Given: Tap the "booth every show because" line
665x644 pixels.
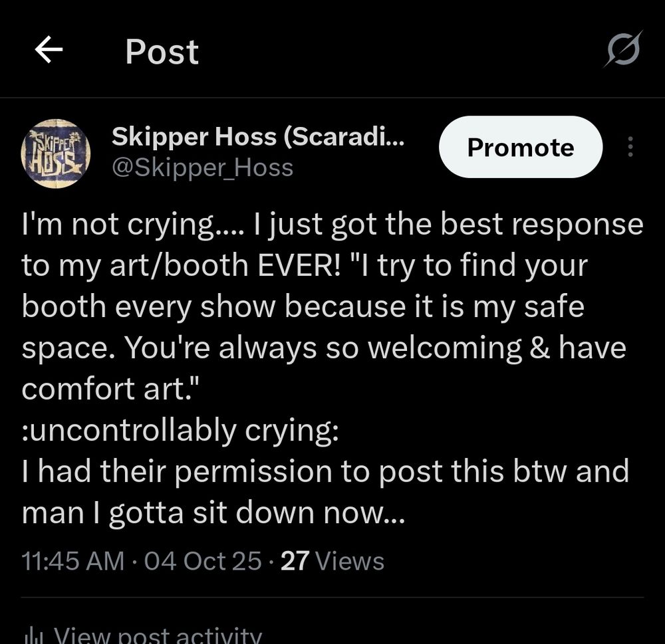Looking at the screenshot, I should [x=303, y=307].
